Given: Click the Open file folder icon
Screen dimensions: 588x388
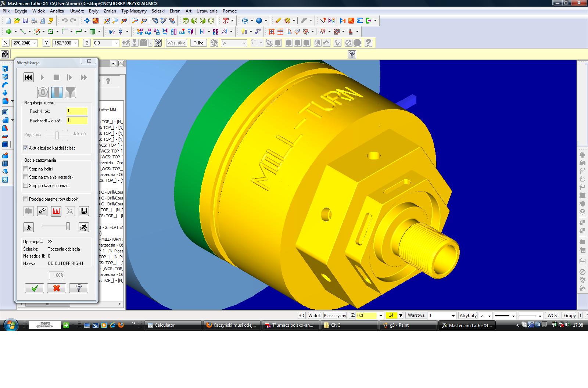Looking at the screenshot, I should click(17, 21).
